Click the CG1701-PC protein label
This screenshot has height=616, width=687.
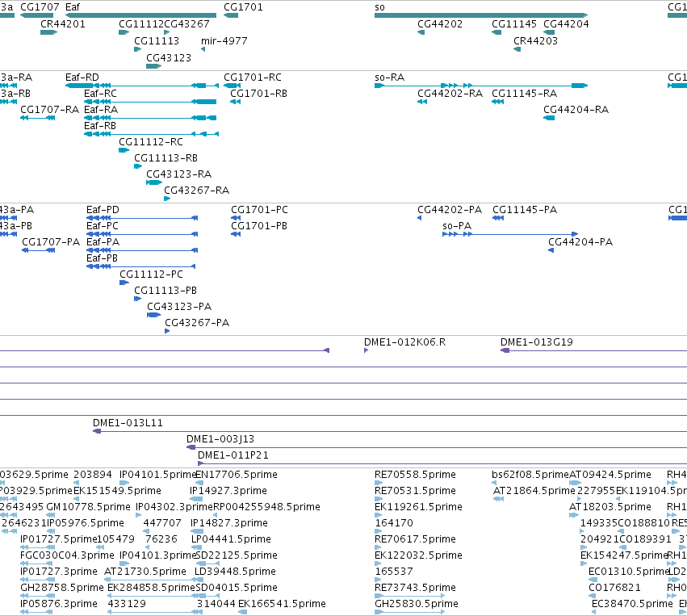click(259, 209)
